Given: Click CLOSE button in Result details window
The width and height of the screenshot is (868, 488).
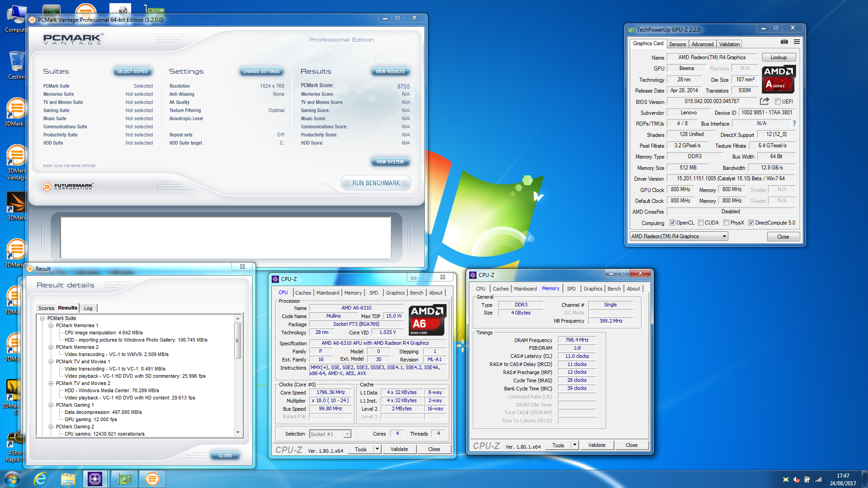Looking at the screenshot, I should pos(225,455).
